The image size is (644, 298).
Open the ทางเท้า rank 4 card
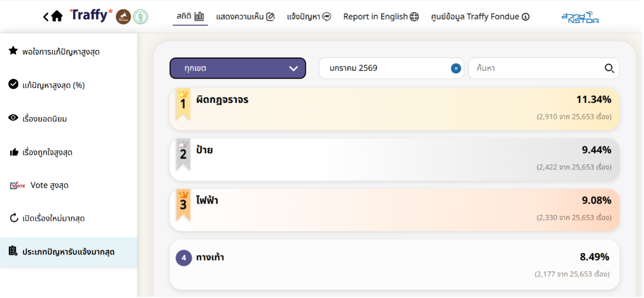point(394,265)
